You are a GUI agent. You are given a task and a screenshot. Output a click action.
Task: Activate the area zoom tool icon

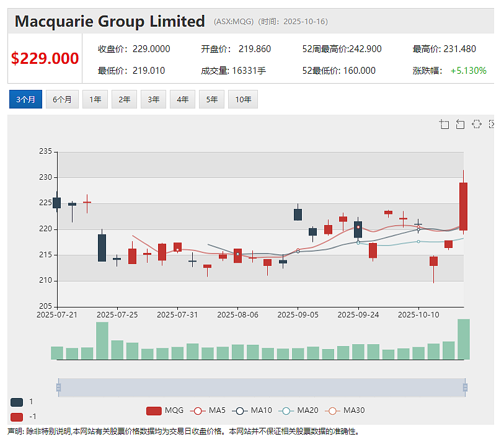(444, 124)
